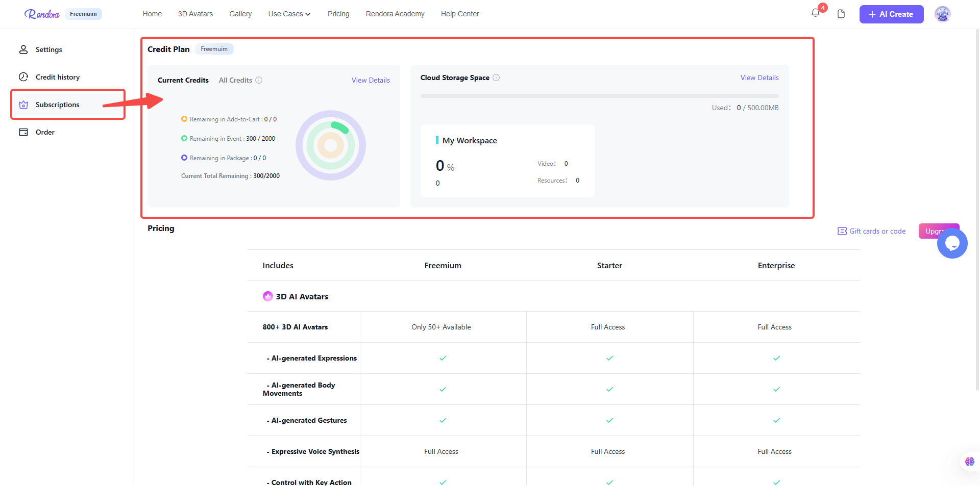The height and width of the screenshot is (486, 980).
Task: Expand the Use Cases dropdown
Action: [289, 14]
